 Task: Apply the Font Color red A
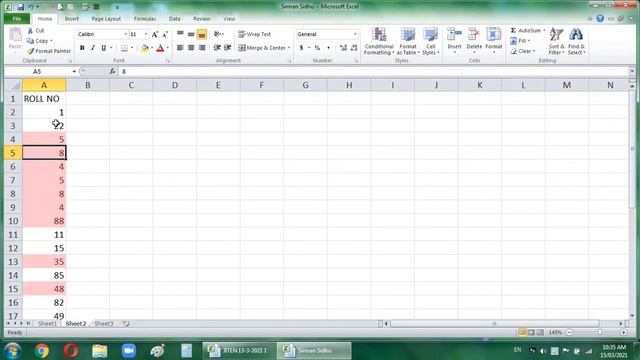click(x=160, y=48)
